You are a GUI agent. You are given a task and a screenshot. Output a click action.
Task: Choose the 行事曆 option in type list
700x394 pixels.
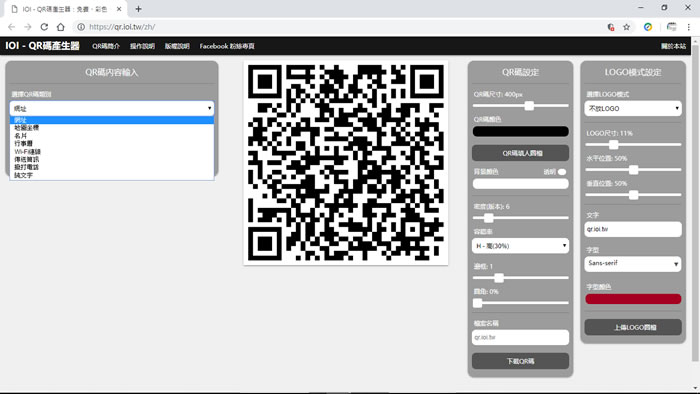[112, 144]
